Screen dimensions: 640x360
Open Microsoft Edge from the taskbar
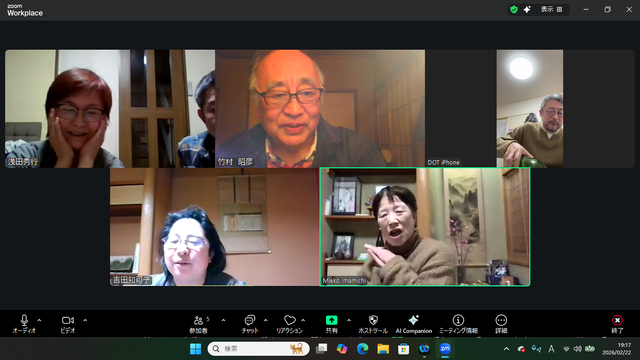(x=362, y=349)
